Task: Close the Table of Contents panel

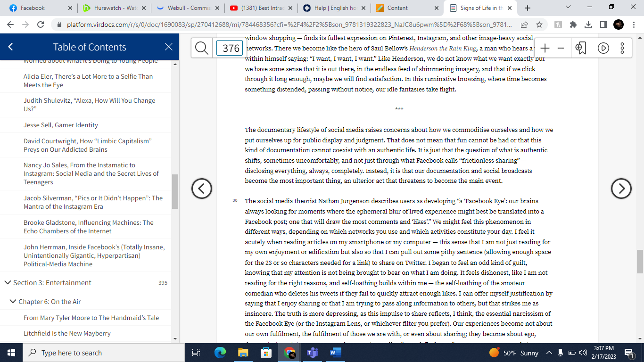Action: [169, 47]
